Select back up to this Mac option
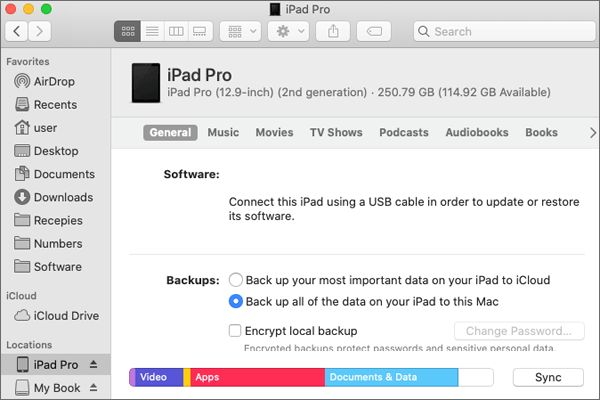This screenshot has width=600, height=400. [236, 301]
